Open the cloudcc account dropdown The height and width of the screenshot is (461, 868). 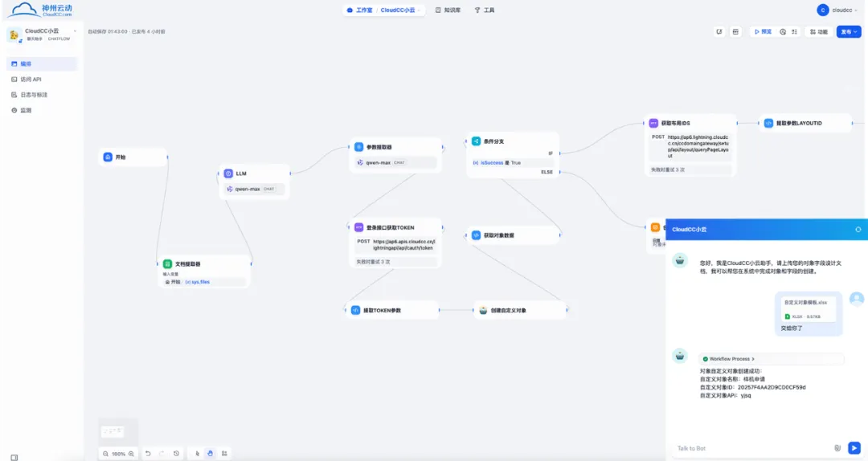838,10
